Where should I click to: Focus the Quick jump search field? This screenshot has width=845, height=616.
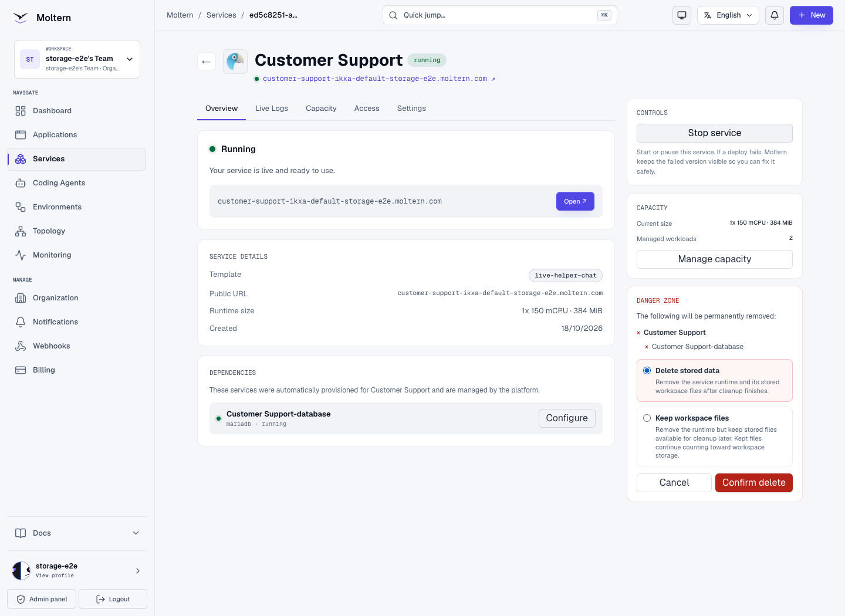(x=500, y=15)
